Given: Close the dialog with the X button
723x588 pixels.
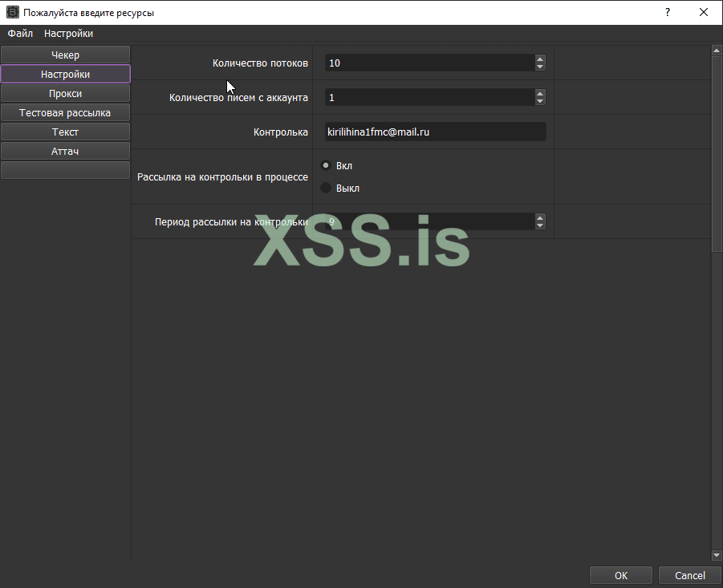Looking at the screenshot, I should coord(704,13).
